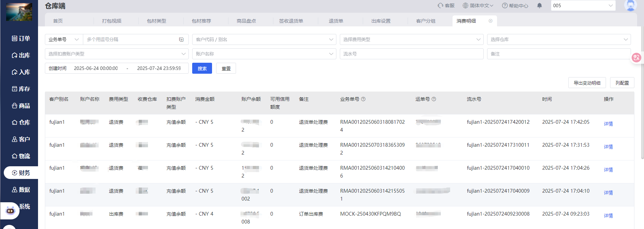
Task: Open 财务 in the sidebar menu
Action: click(x=21, y=173)
